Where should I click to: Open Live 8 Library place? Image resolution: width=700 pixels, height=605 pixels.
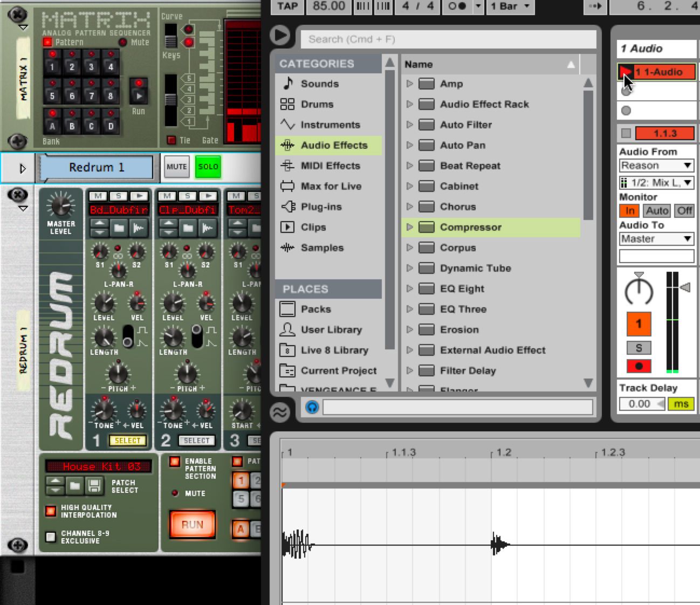pos(334,350)
